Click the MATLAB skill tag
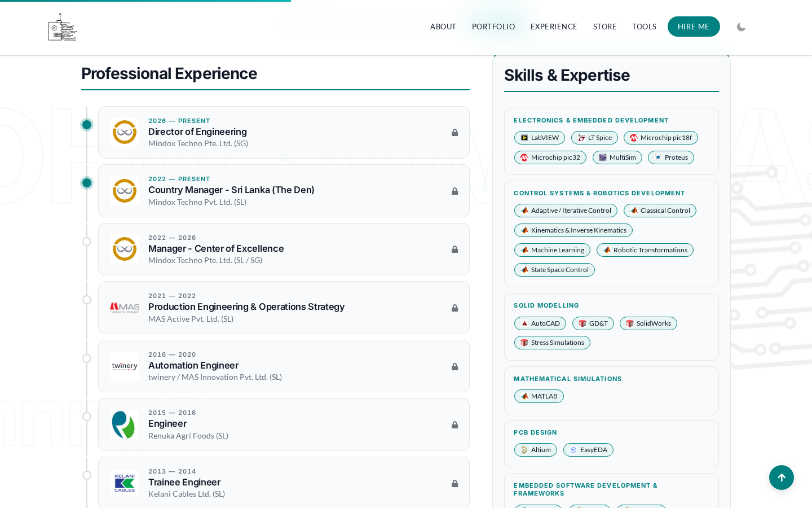The height and width of the screenshot is (508, 812). coord(539,396)
